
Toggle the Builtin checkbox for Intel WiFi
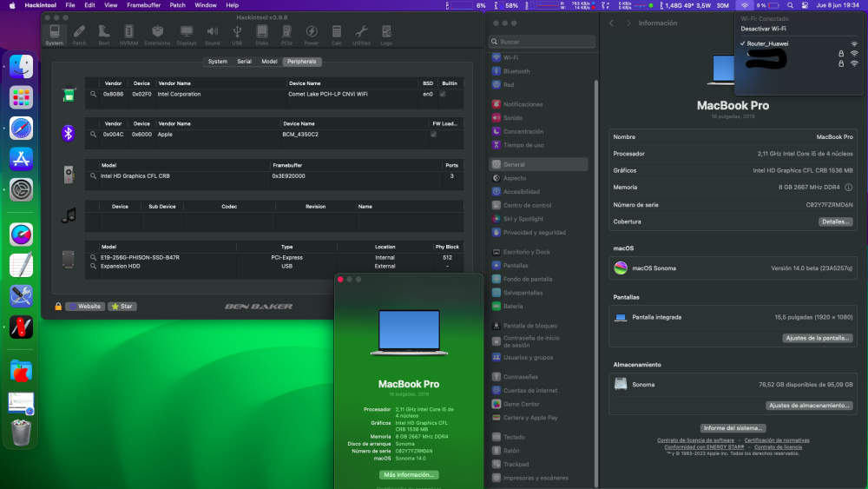(443, 94)
